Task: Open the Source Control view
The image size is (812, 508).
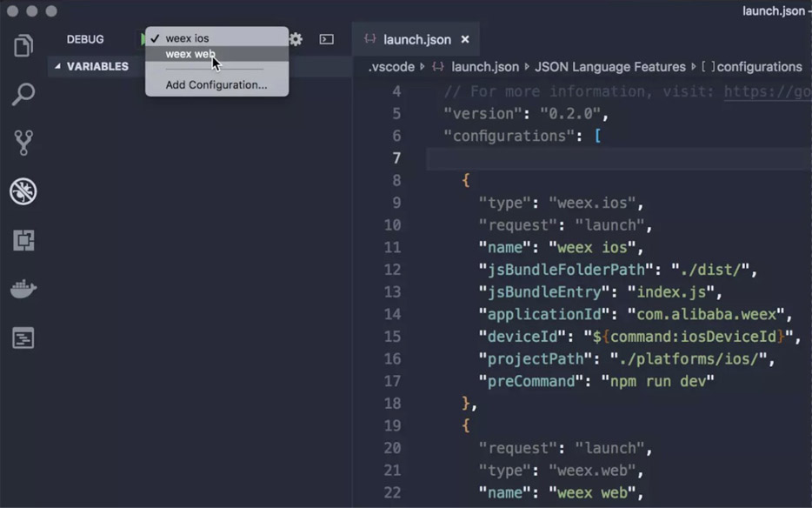Action: 23,143
